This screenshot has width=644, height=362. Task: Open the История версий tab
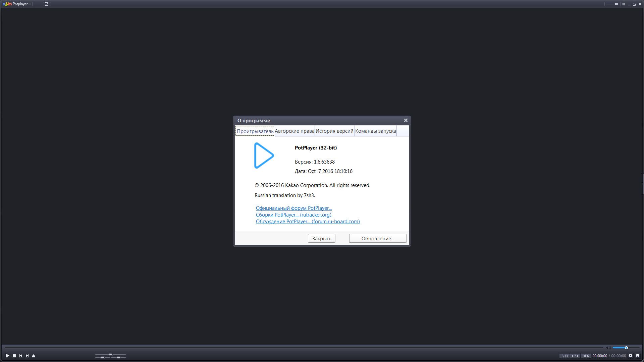(334, 131)
